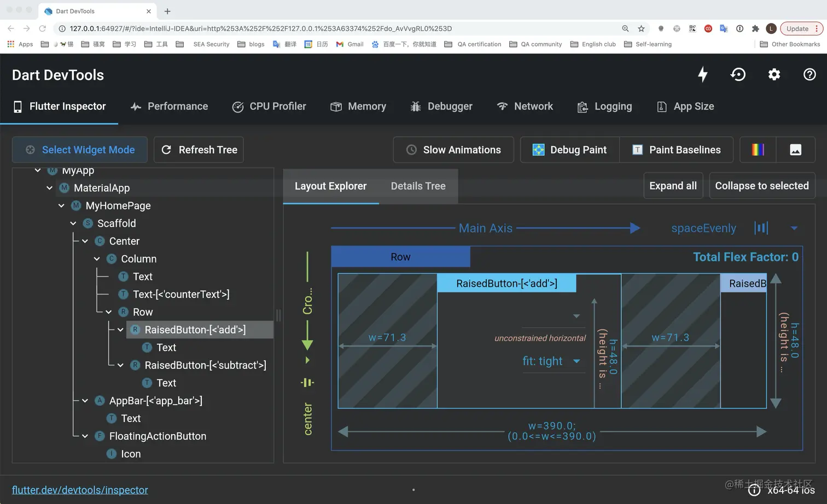
Task: Click the hot restart icon
Action: 738,74
